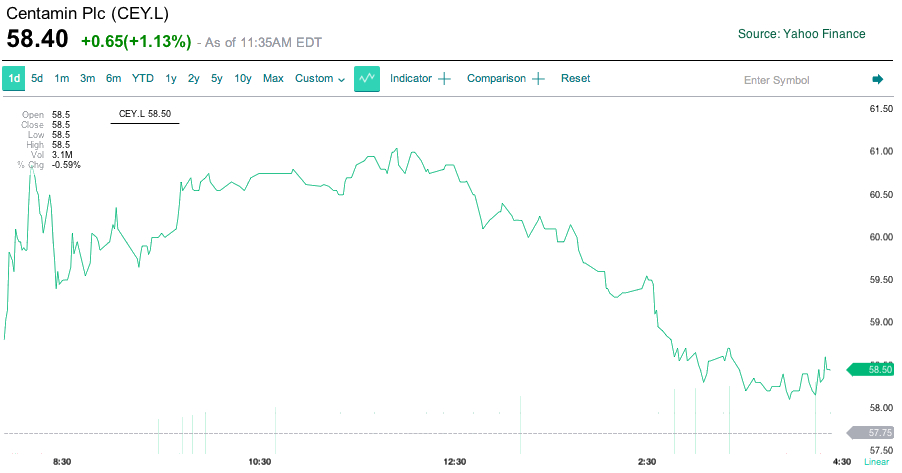Show the Max time range

coord(273,79)
